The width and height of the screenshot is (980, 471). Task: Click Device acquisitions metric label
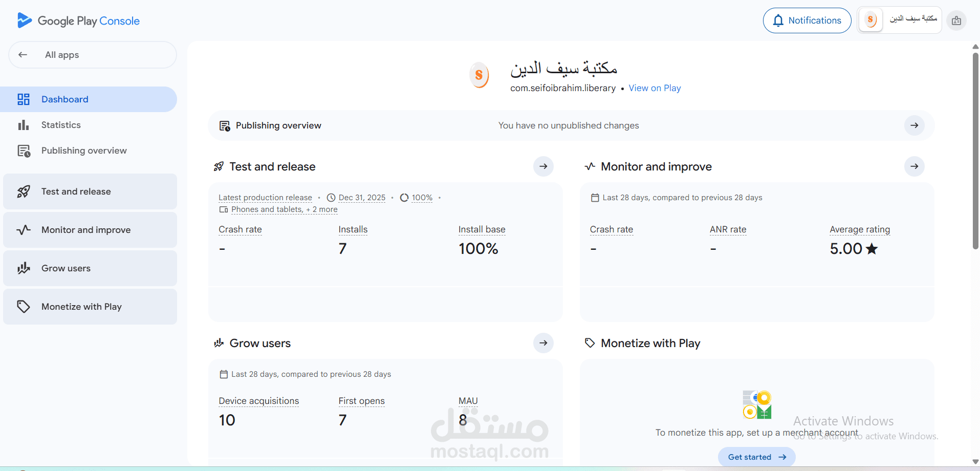(258, 401)
